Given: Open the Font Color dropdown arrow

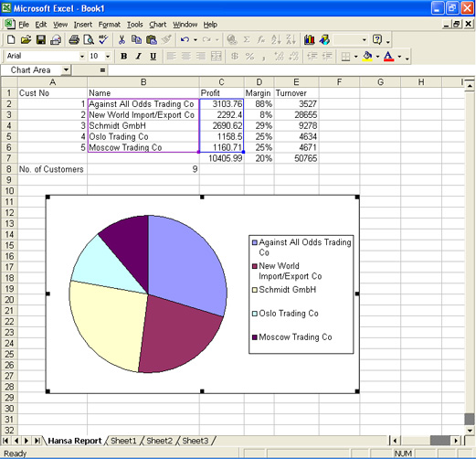Looking at the screenshot, I should pyautogui.click(x=399, y=57).
